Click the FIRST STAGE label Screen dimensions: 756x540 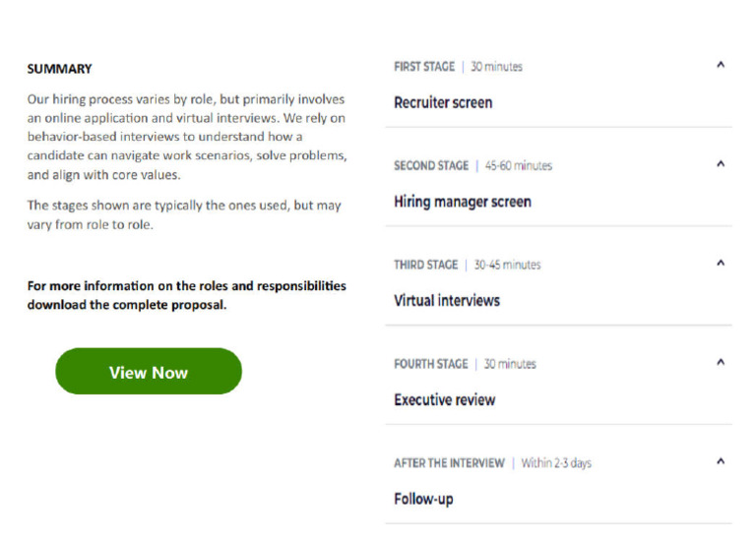pos(424,67)
